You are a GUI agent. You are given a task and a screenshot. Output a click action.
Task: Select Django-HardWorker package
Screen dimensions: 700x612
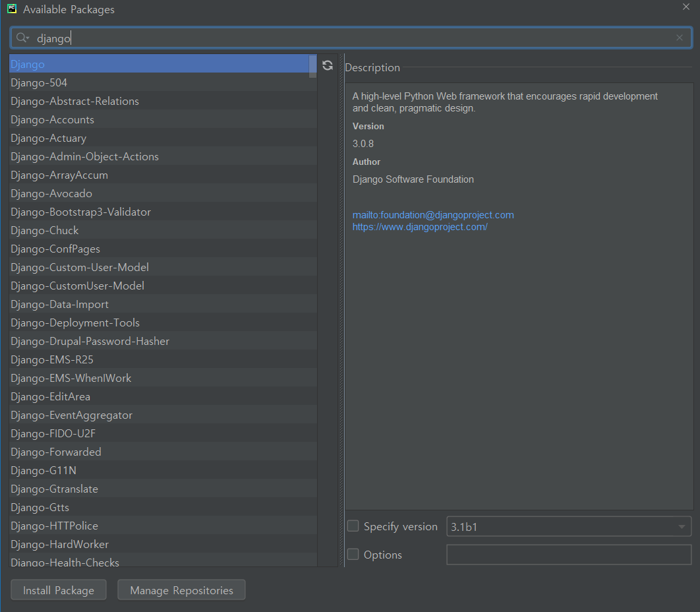[163, 544]
